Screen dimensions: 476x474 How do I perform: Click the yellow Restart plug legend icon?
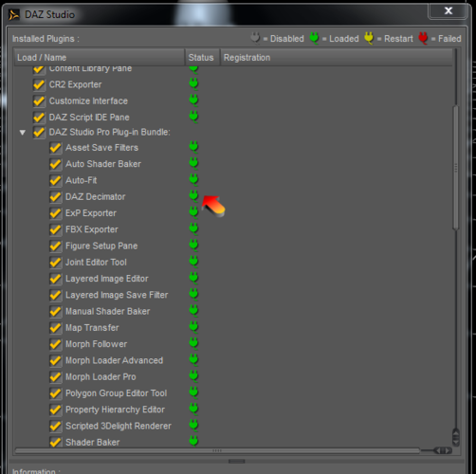[369, 38]
